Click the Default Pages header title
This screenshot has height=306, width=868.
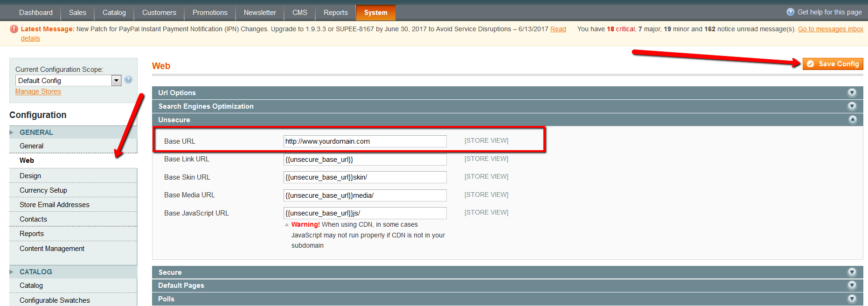(x=181, y=285)
